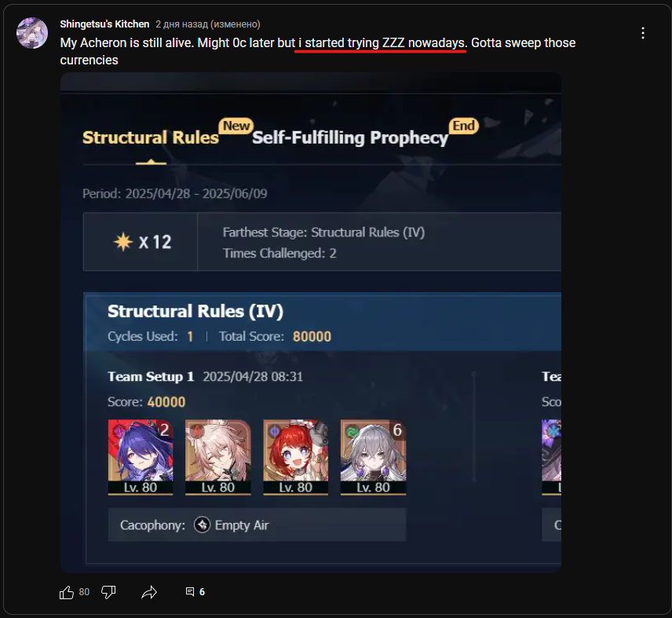Switch to the Structural Rules tab
The height and width of the screenshot is (618, 672).
coord(151,137)
